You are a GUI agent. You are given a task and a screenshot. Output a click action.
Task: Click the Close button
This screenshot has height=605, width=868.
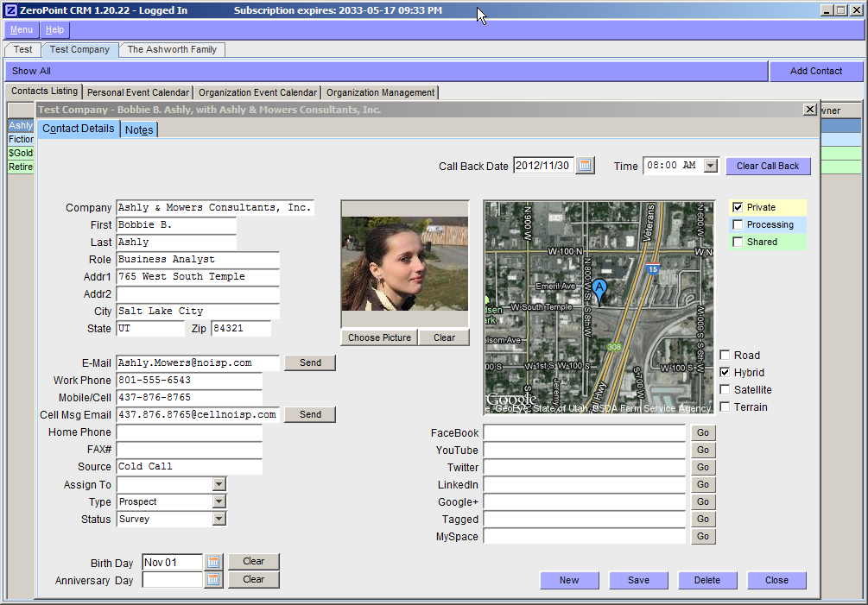pos(776,580)
